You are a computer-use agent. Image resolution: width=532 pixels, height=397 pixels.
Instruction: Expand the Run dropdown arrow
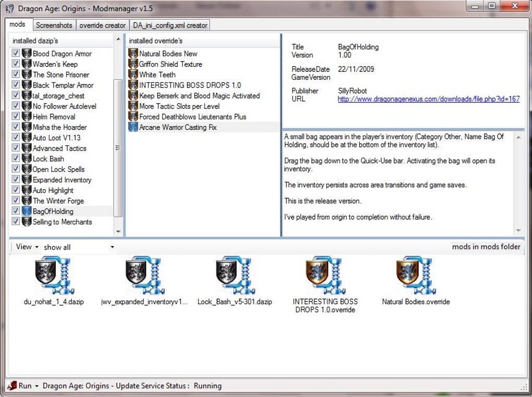[x=37, y=386]
